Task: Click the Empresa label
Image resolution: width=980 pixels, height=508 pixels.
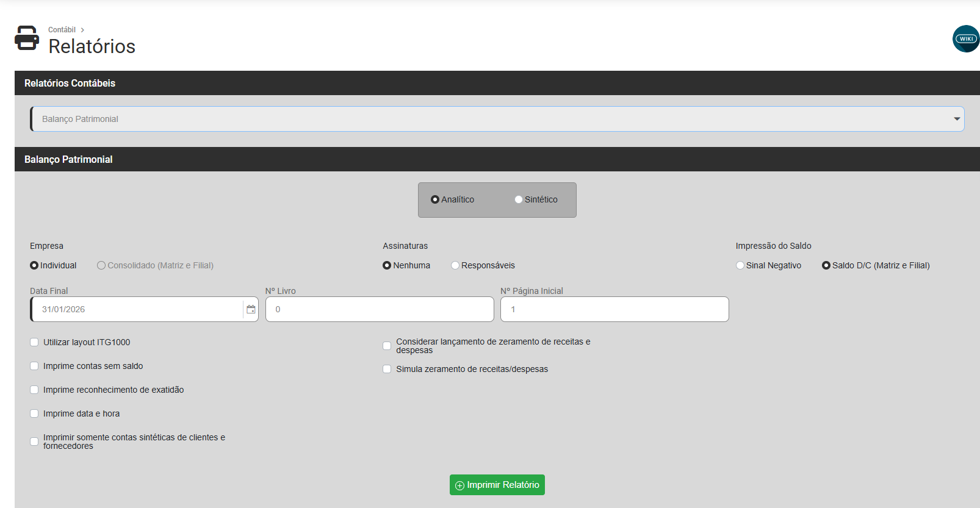Action: click(x=46, y=246)
